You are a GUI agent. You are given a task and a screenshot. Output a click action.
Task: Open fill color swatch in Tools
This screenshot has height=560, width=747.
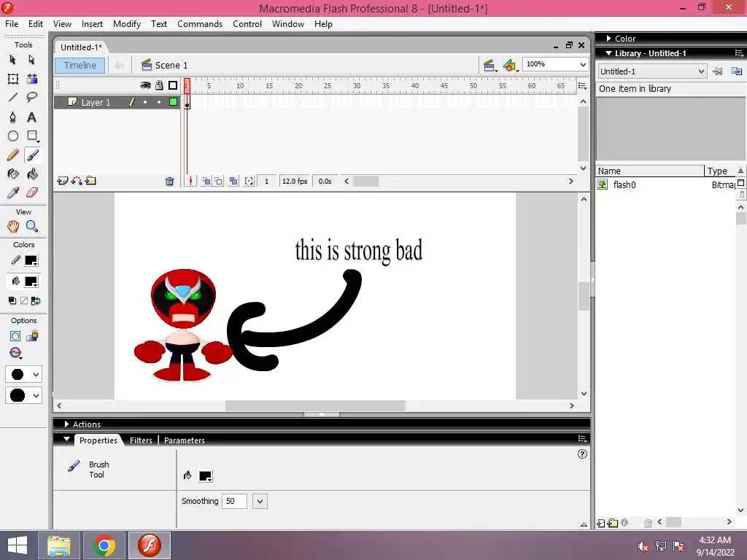(x=31, y=281)
